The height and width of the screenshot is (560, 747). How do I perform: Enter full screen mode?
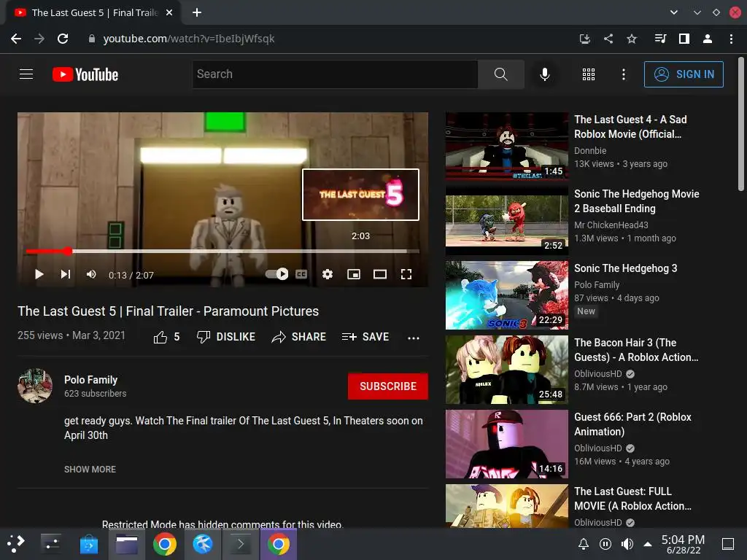[406, 274]
